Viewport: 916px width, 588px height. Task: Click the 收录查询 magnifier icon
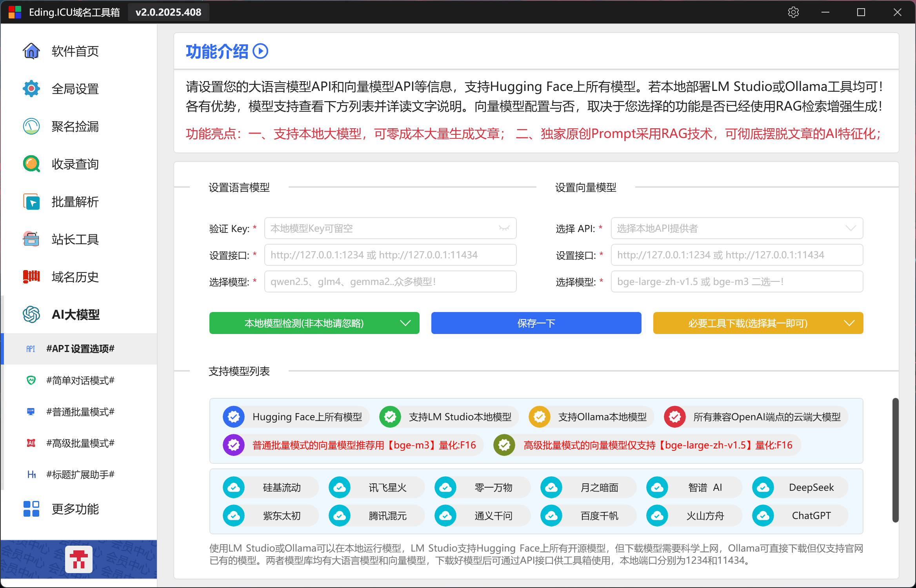[x=31, y=164]
